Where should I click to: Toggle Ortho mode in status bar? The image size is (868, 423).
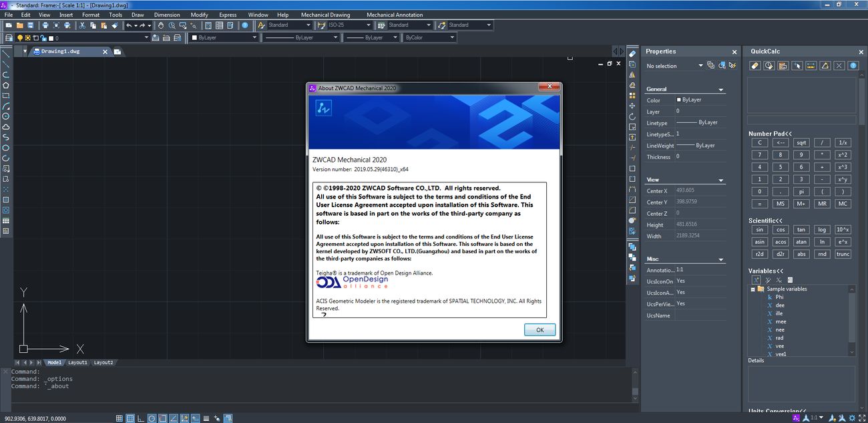coord(141,418)
